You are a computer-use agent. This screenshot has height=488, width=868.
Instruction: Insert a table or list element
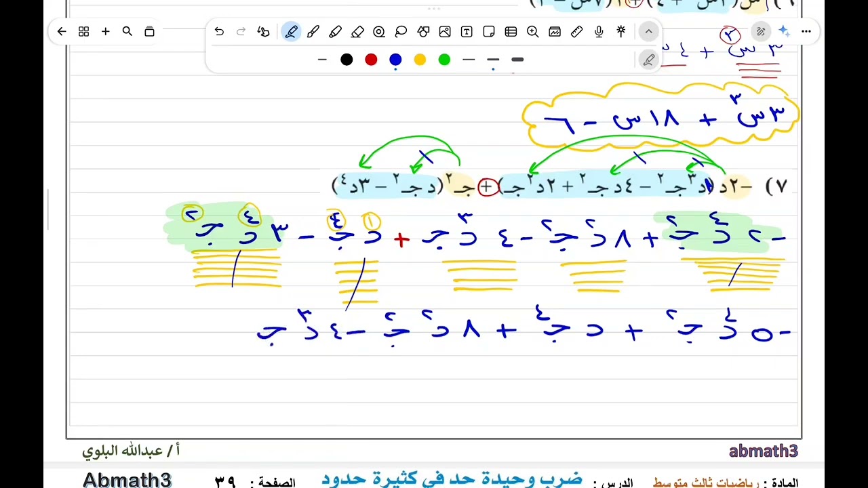tap(511, 31)
